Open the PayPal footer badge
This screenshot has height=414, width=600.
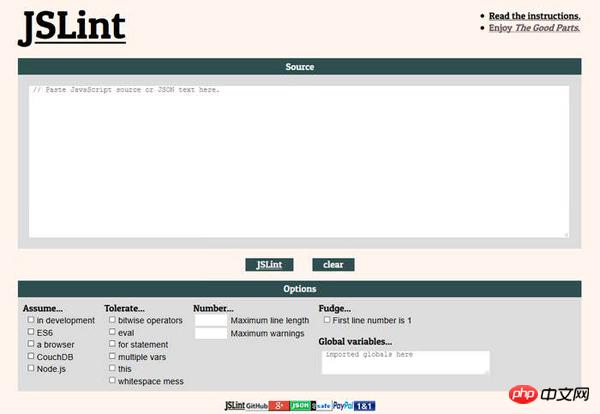tap(342, 406)
